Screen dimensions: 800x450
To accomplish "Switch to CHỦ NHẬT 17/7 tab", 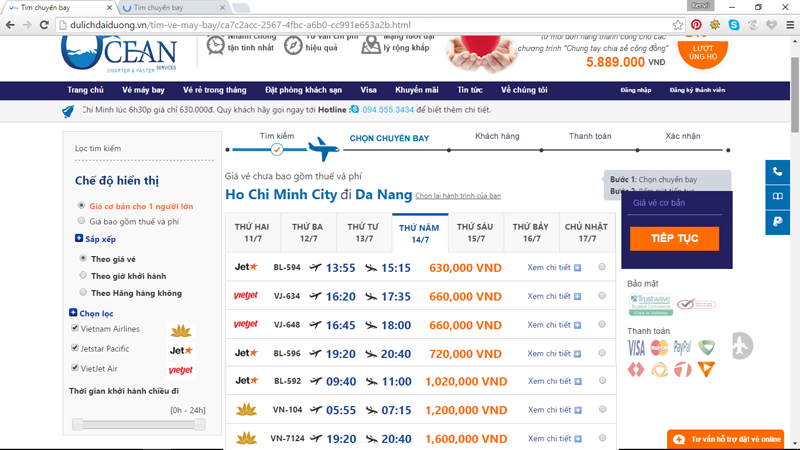I will (587, 233).
